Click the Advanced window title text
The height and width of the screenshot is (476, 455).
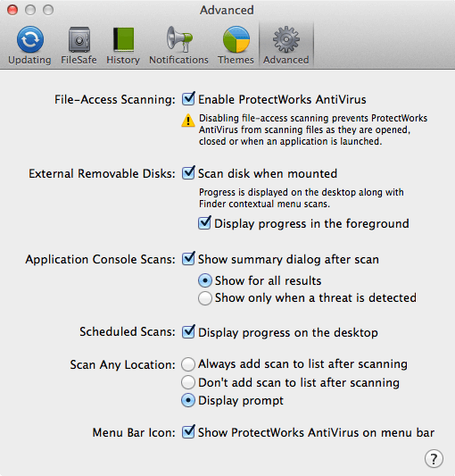click(x=227, y=10)
